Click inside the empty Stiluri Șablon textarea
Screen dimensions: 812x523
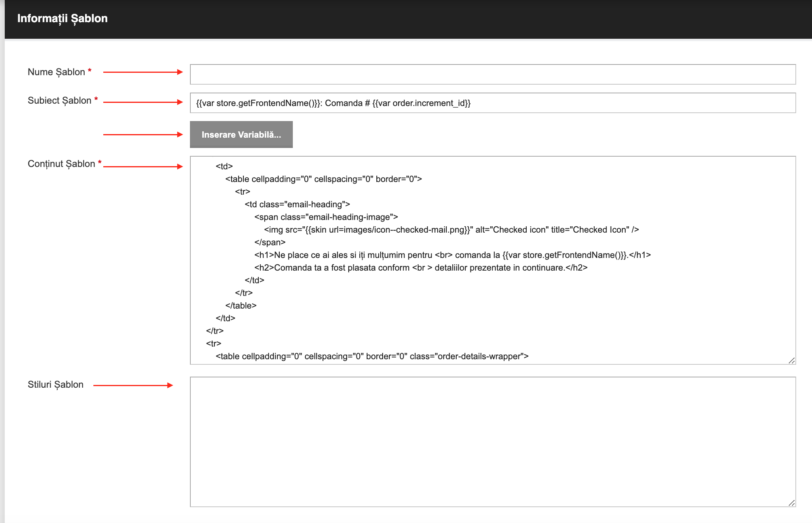click(x=493, y=442)
